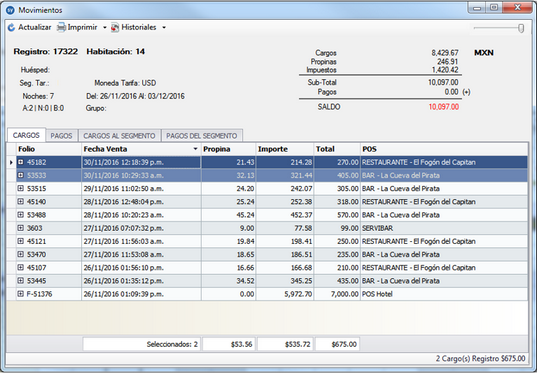Click the 198.41 importe cell
Image resolution: width=537 pixels, height=374 pixels.
(285, 241)
